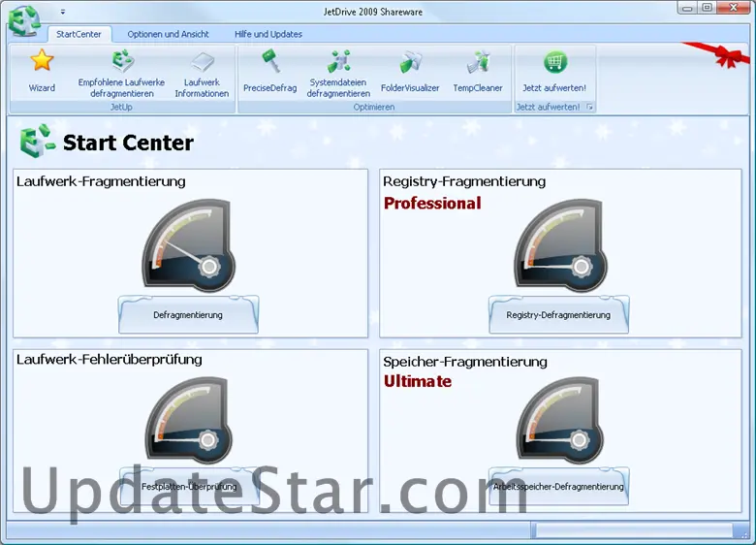Screen dimensions: 756x545
Task: Open Laufwerk Informationen icon
Action: (x=202, y=62)
